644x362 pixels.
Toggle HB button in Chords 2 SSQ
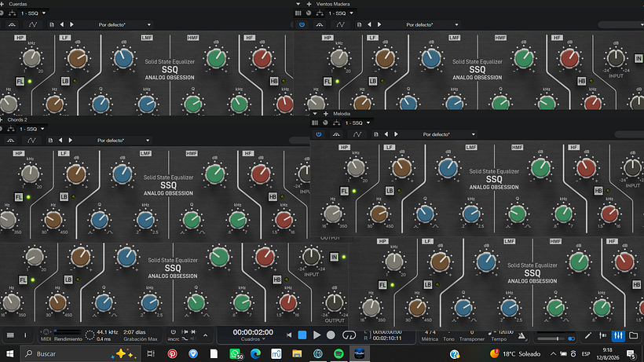point(273,196)
